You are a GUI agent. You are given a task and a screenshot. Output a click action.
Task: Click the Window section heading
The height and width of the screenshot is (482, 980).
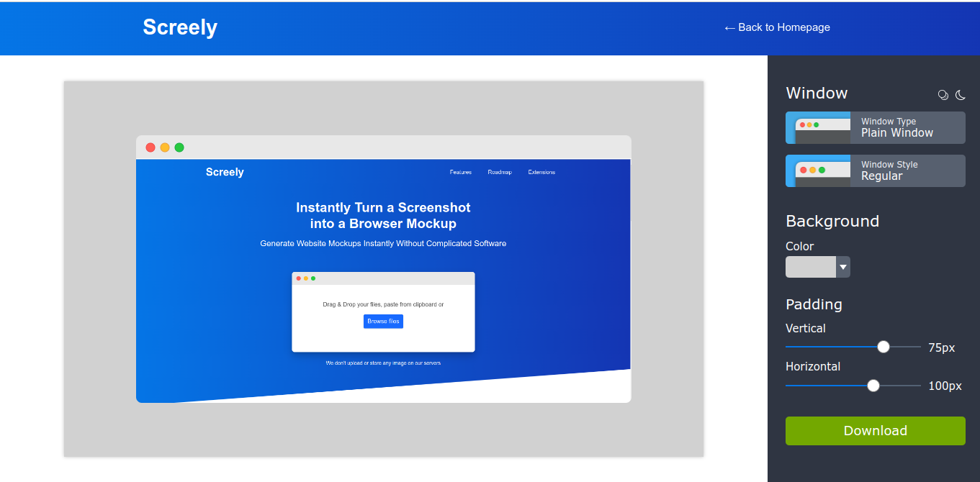[x=817, y=93]
